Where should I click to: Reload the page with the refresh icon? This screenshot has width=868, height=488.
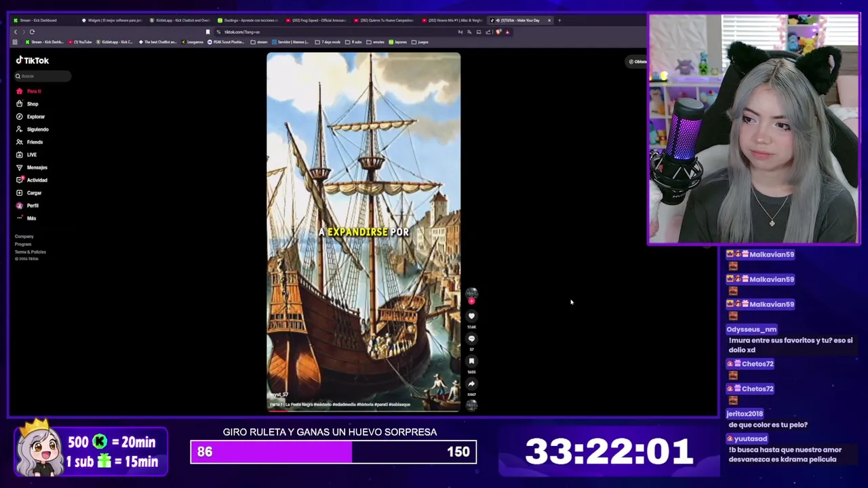click(x=32, y=32)
